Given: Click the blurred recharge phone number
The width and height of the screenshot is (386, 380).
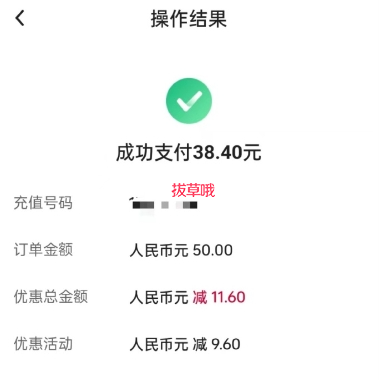Looking at the screenshot, I should pos(165,204).
